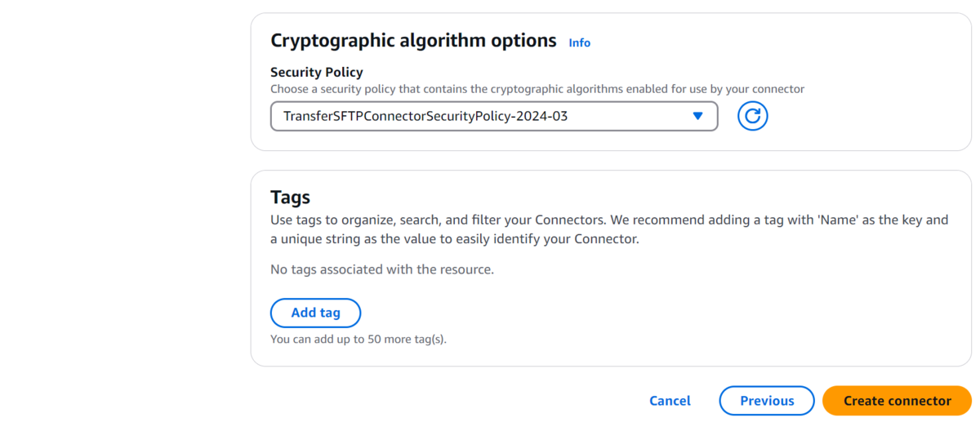The image size is (980, 422).
Task: Select the TransferSFTPConnectorSecurityPolicy-2024-03 value text
Action: [425, 116]
